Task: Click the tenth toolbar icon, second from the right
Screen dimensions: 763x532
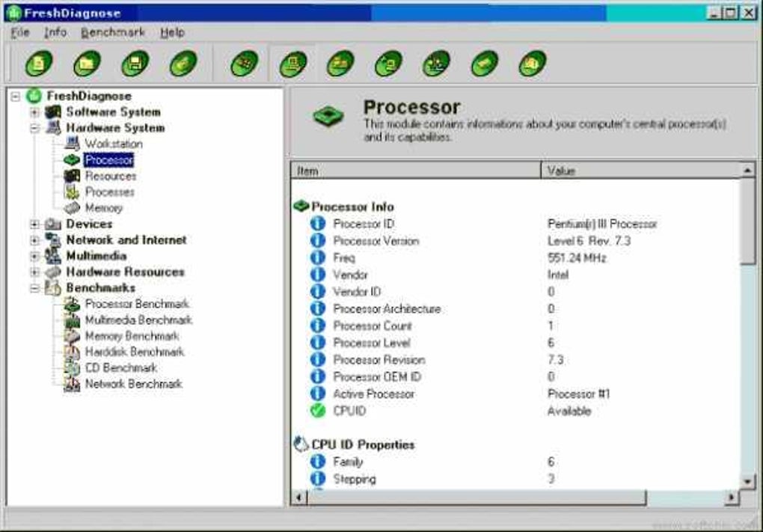Action: point(485,64)
